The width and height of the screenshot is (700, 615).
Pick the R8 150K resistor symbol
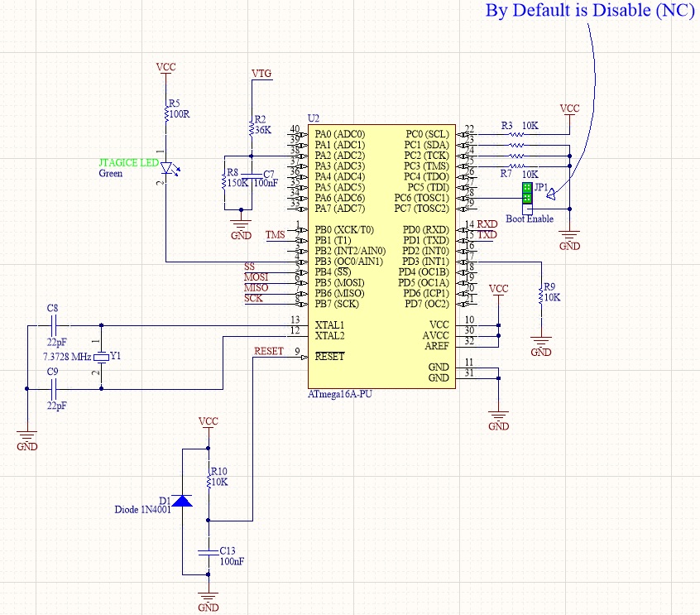click(x=224, y=182)
